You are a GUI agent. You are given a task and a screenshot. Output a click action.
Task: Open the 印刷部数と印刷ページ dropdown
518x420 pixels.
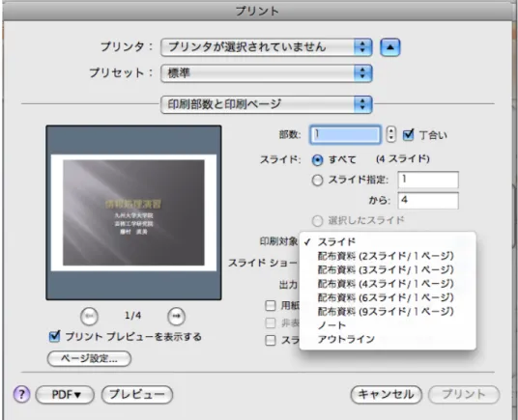pos(267,104)
